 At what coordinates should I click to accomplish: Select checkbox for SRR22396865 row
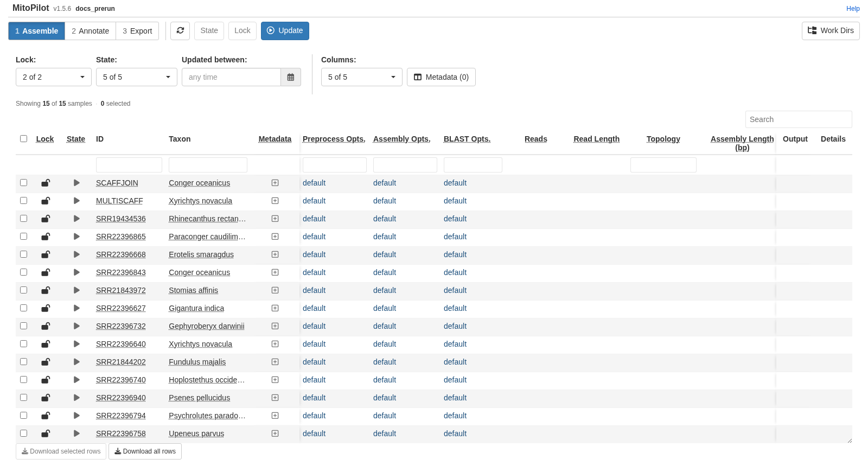point(23,237)
